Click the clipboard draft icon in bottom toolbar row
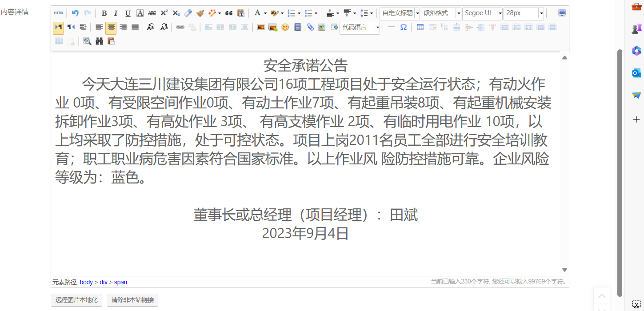 click(x=112, y=41)
